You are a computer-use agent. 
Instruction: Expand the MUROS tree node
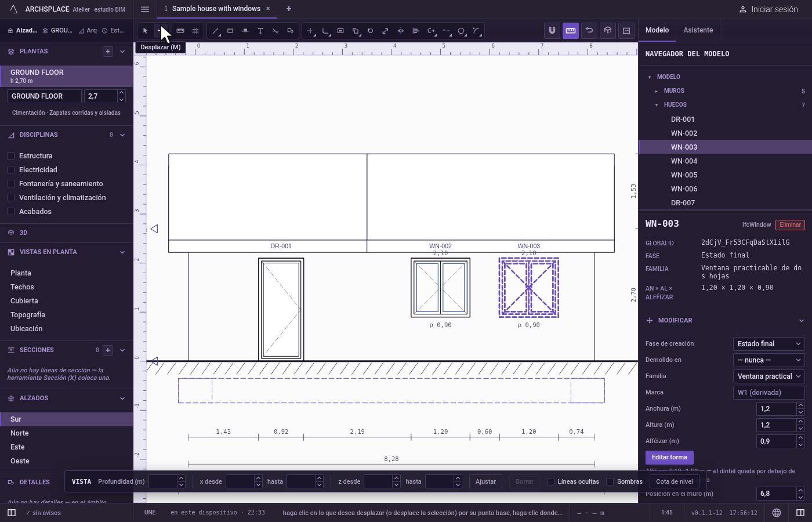click(657, 91)
